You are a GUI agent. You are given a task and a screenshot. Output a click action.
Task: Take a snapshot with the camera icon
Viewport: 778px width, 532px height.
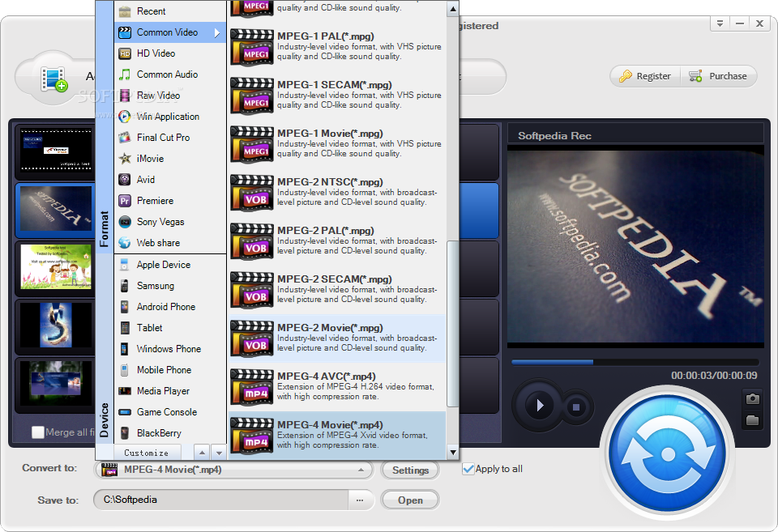pos(752,398)
